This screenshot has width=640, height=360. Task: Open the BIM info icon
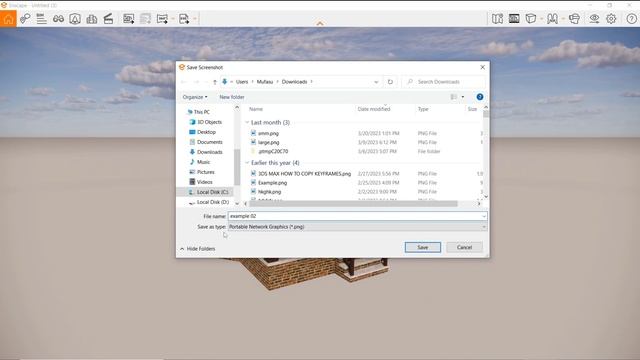click(41, 19)
